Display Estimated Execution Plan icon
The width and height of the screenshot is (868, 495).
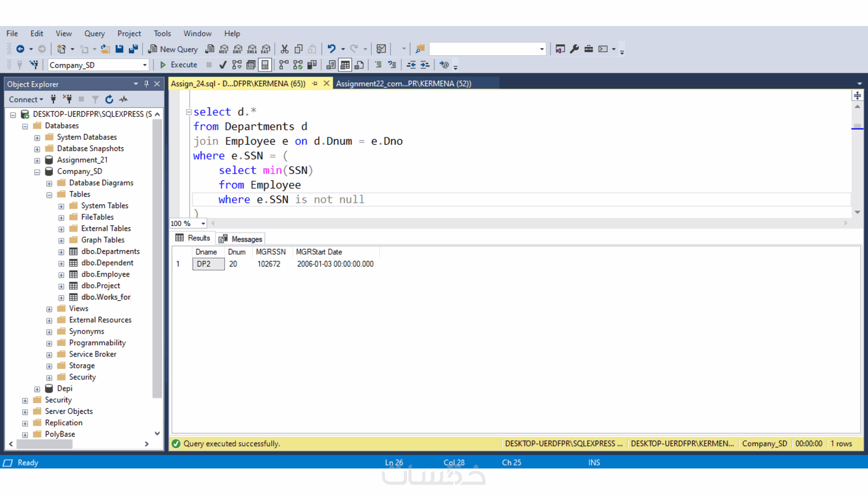[237, 65]
